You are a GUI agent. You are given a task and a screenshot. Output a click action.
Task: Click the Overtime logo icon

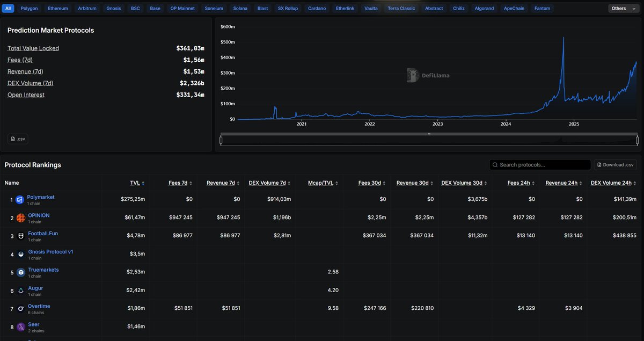point(20,309)
